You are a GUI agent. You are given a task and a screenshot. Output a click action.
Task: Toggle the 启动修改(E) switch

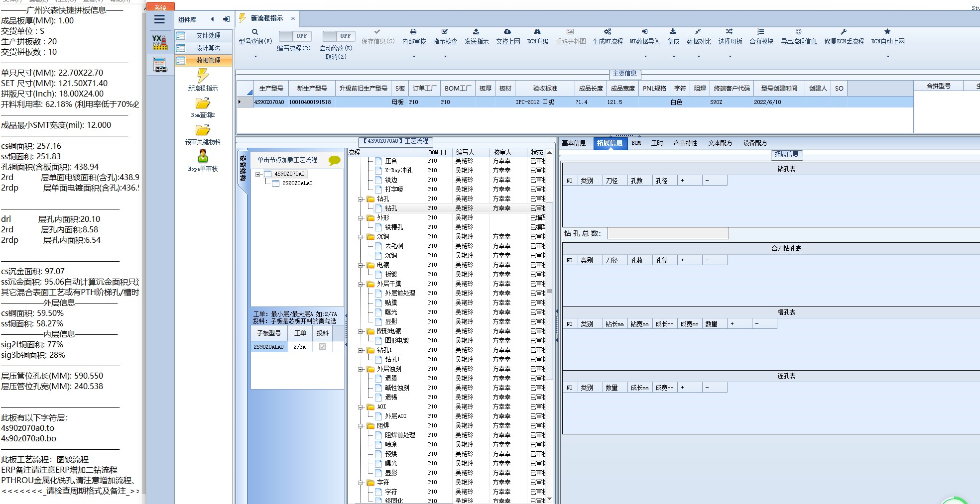click(x=339, y=36)
